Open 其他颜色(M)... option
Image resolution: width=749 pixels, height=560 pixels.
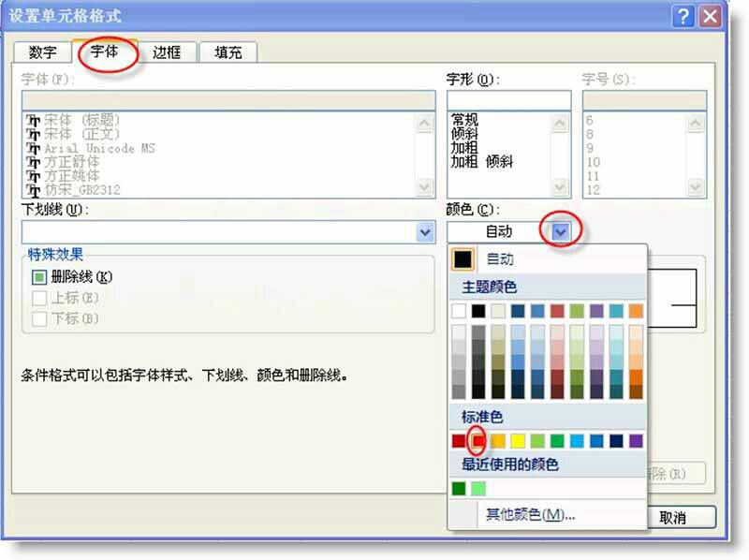tap(530, 514)
